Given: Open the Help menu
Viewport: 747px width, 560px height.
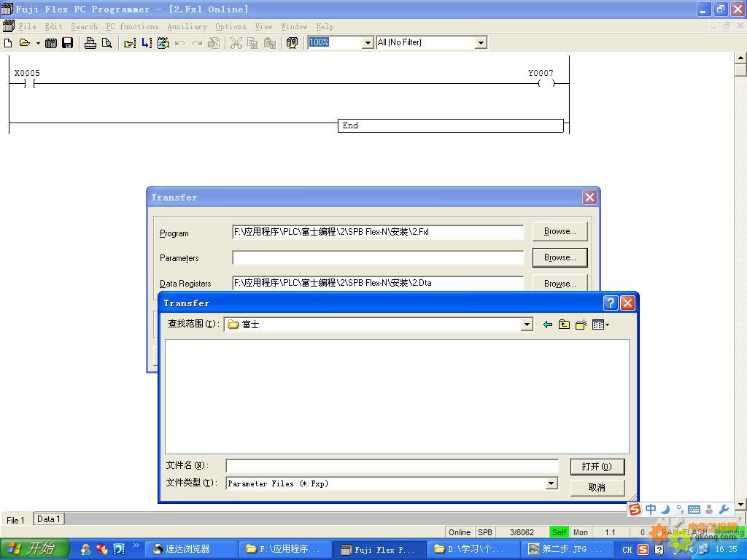Looking at the screenshot, I should coord(325,27).
